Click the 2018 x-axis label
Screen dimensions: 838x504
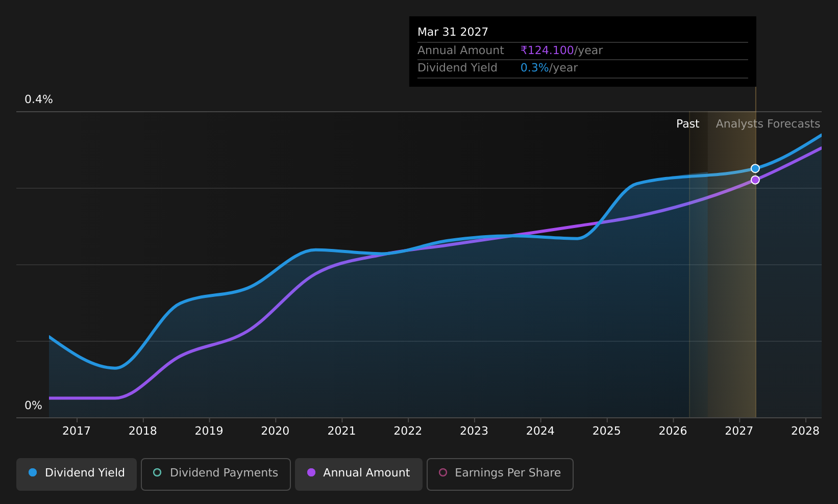click(143, 431)
